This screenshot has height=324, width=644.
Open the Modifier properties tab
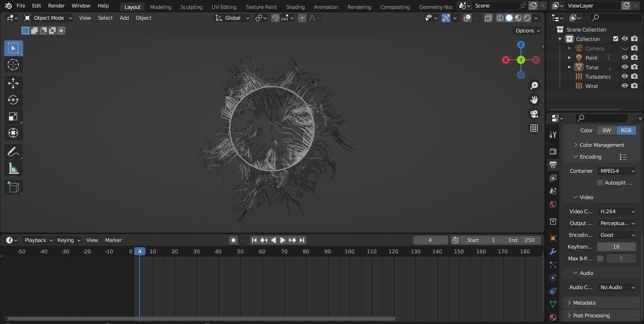(553, 251)
